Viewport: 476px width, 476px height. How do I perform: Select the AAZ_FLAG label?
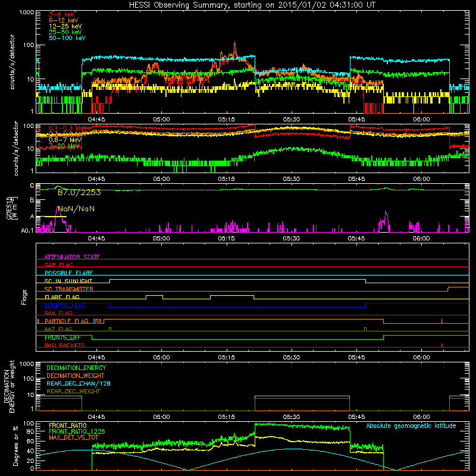(x=58, y=329)
